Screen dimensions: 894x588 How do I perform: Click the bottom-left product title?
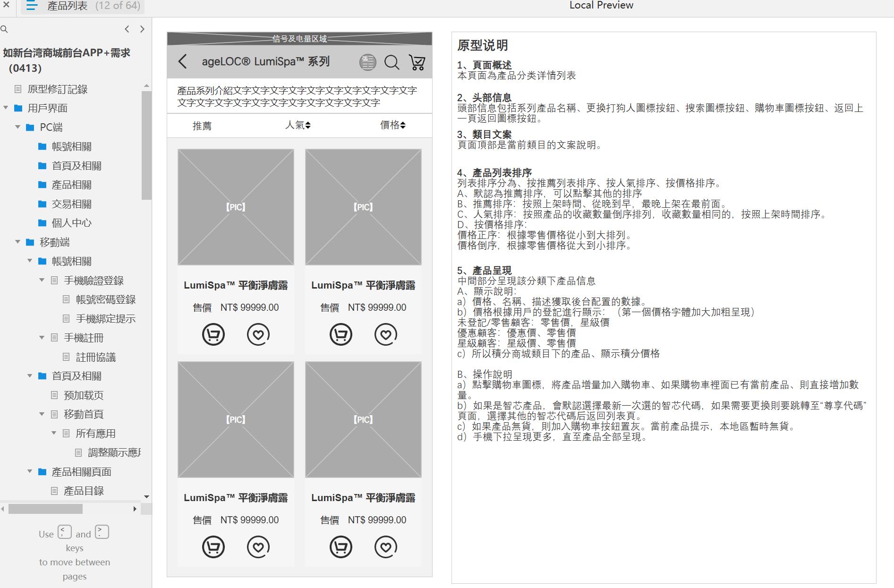(x=236, y=498)
